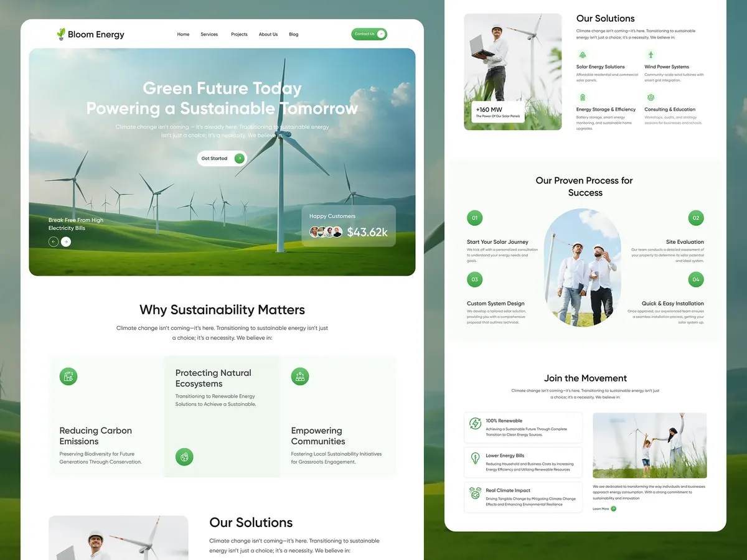The image size is (747, 560).
Task: Select the Quick & Easy Installation title
Action: click(x=673, y=304)
